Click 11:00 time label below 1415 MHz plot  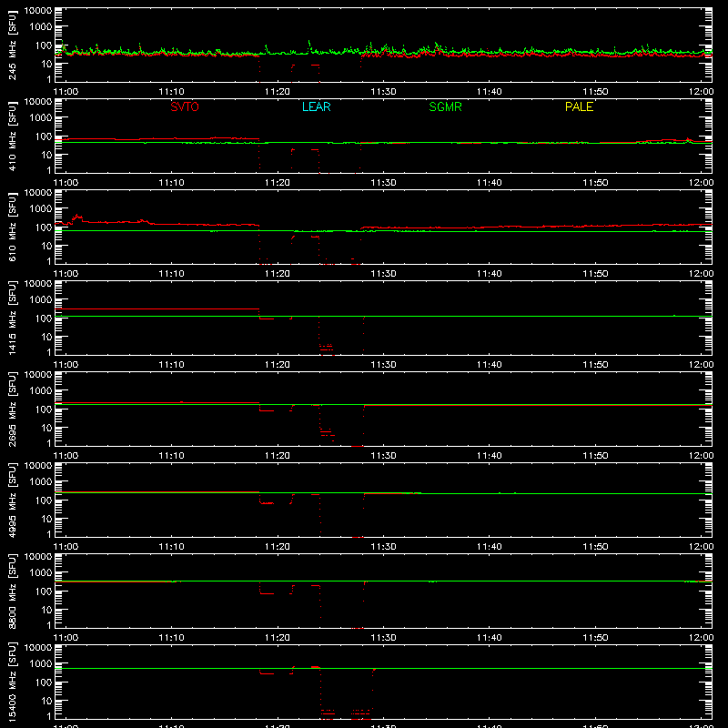[66, 365]
